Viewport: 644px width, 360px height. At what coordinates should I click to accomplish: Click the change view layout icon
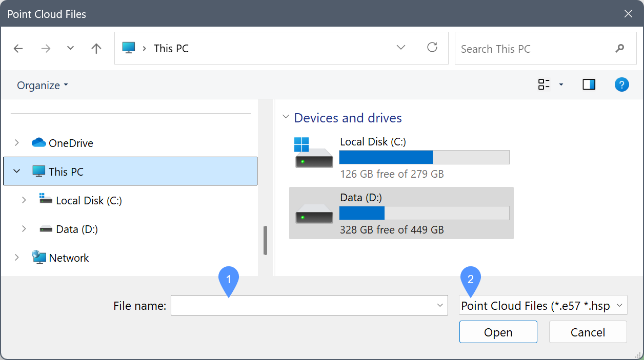pyautogui.click(x=544, y=85)
